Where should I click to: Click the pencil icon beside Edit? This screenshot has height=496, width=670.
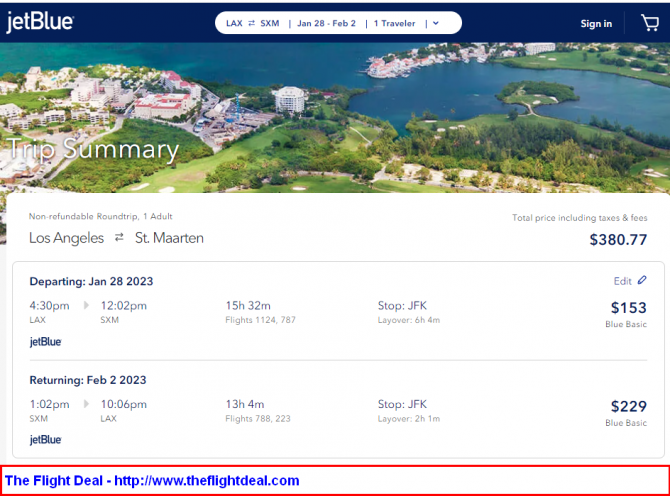pos(642,281)
